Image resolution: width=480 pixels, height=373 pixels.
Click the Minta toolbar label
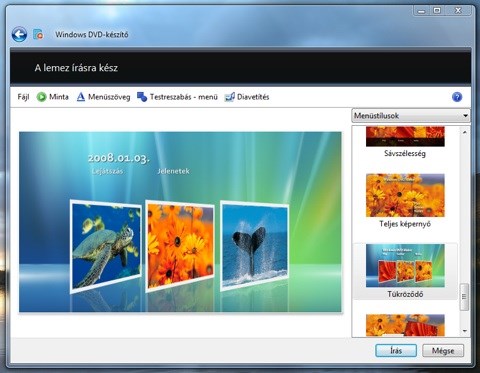(59, 97)
